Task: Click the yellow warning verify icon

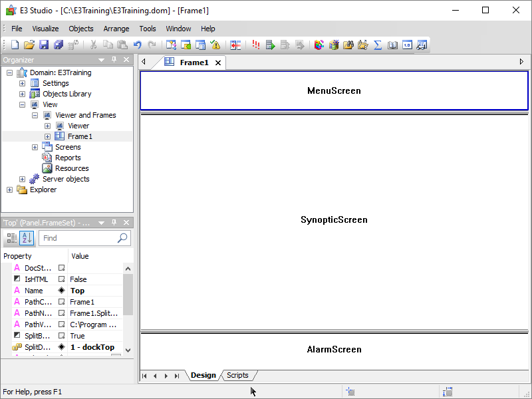Action: [215, 45]
